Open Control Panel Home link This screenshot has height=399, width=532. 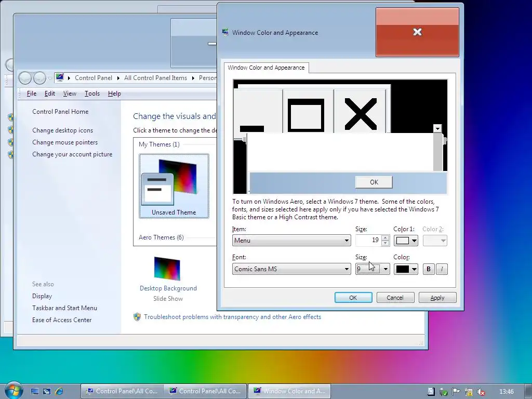click(x=60, y=112)
